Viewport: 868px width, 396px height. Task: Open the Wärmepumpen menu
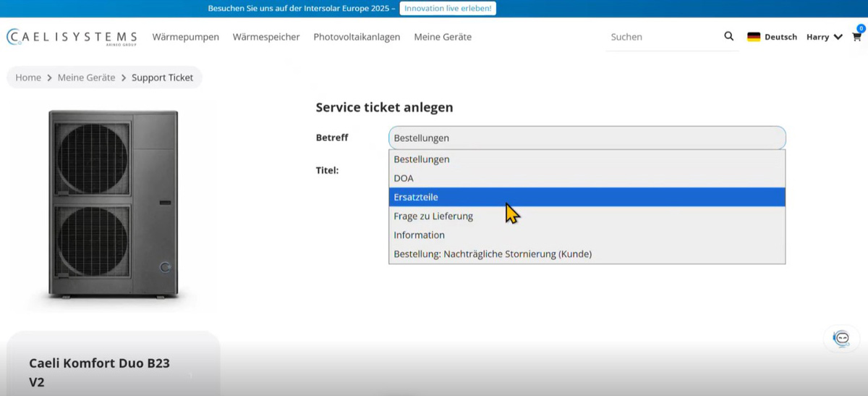(185, 37)
